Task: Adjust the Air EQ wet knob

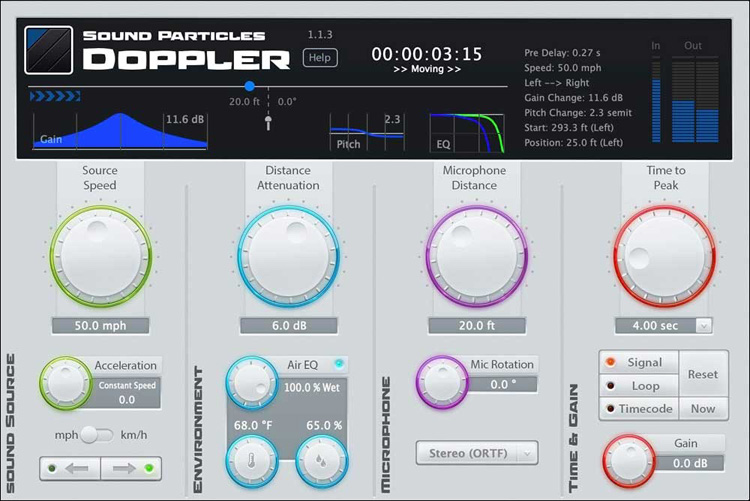Action: coord(252,383)
